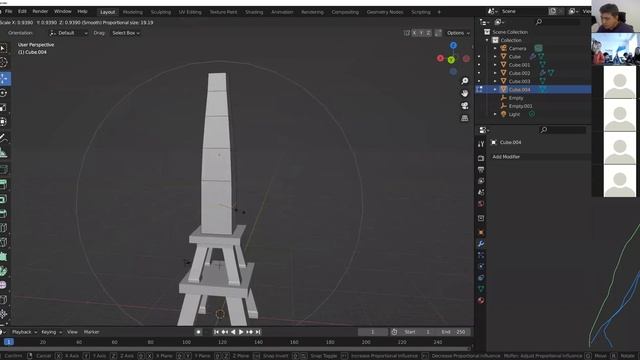Open the Render properties tab icon
Image resolution: width=640 pixels, height=360 pixels.
(x=481, y=158)
